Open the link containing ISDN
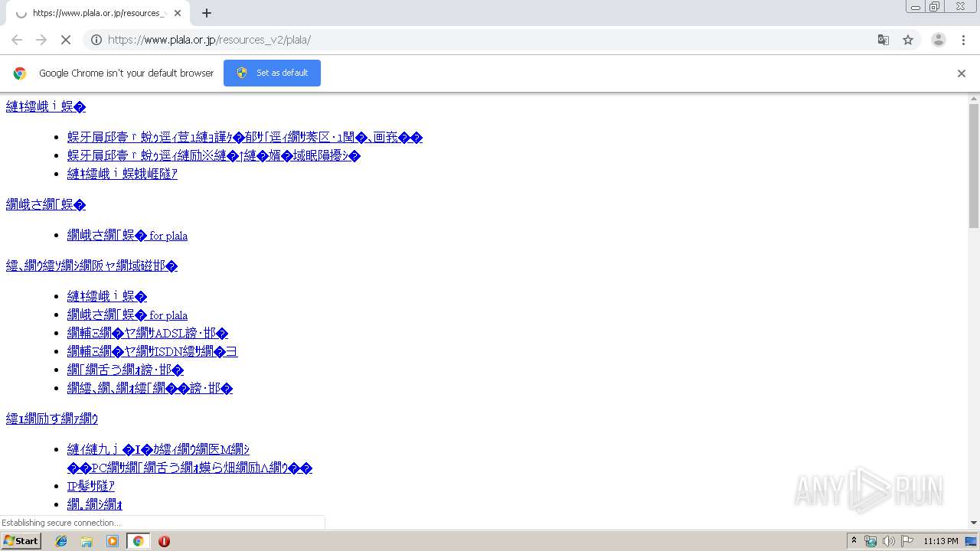The height and width of the screenshot is (551, 980). [x=152, y=351]
